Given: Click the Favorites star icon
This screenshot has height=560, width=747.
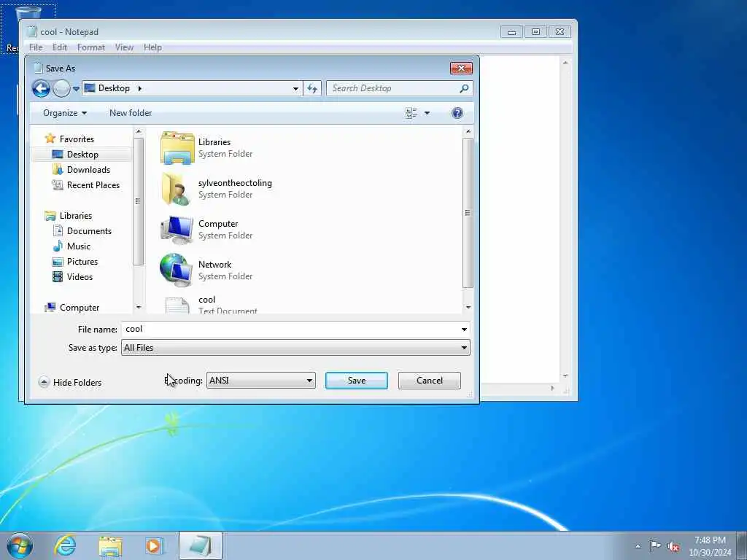Looking at the screenshot, I should point(50,139).
